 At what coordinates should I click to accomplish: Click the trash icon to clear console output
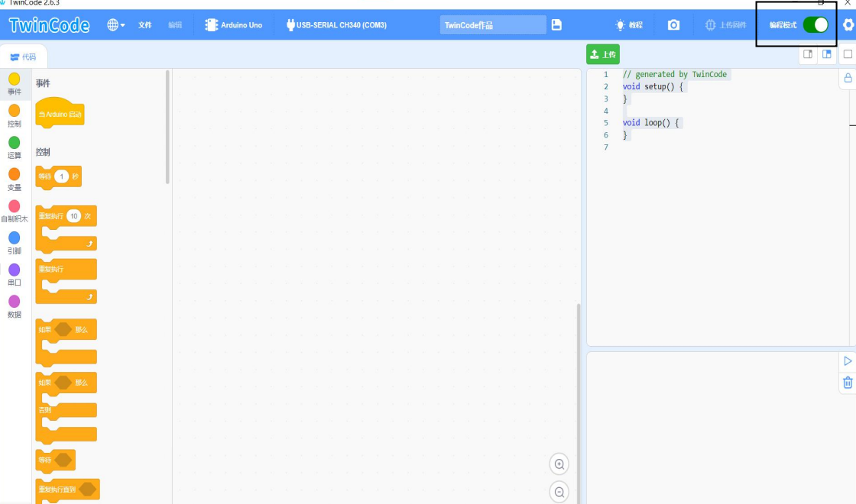(x=848, y=383)
